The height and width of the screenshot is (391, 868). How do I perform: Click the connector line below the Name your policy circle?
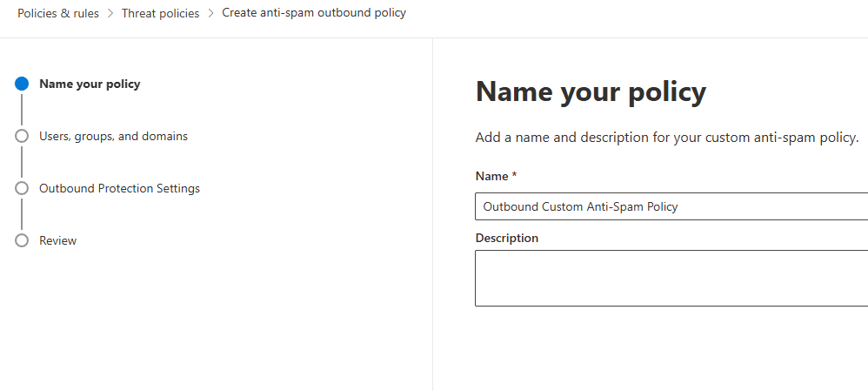tap(22, 111)
